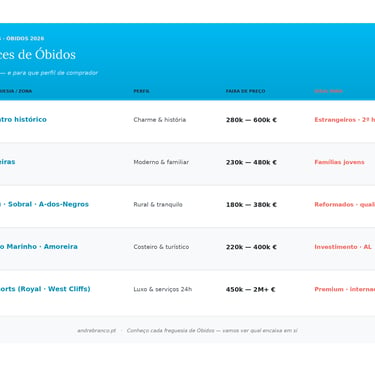
Task: Click the price '280k — 600k €'
Action: [x=251, y=120]
